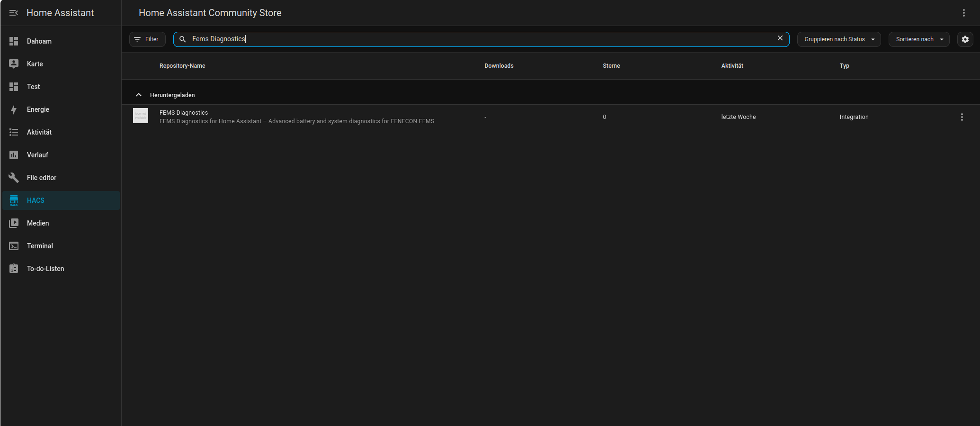Open the FEMS Diagnostics row options menu
980x426 pixels.
(x=962, y=117)
